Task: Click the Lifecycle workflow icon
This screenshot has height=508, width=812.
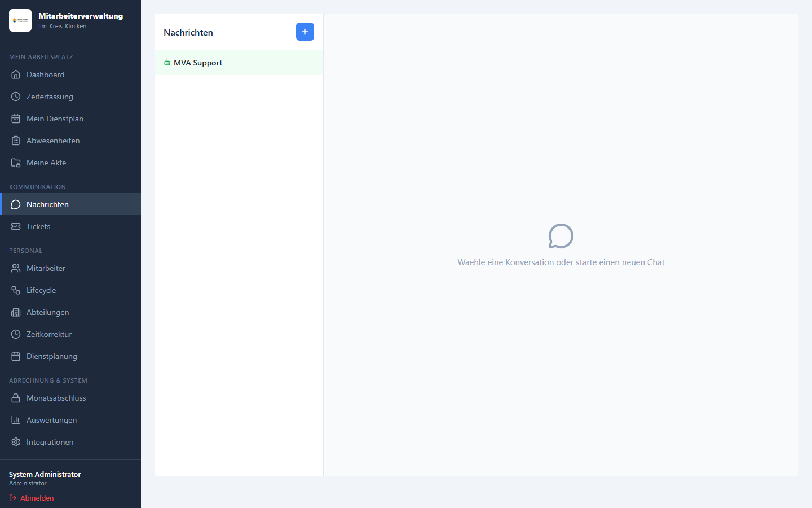Action: click(16, 290)
